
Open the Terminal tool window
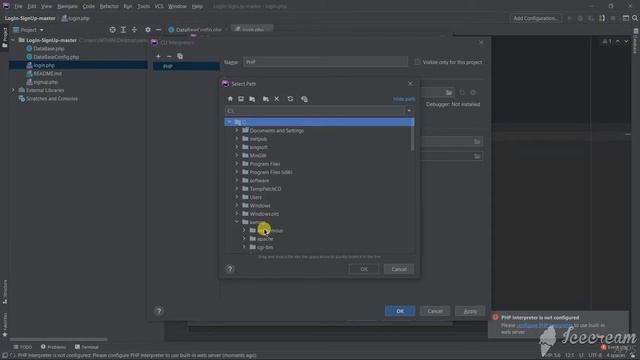click(87, 347)
